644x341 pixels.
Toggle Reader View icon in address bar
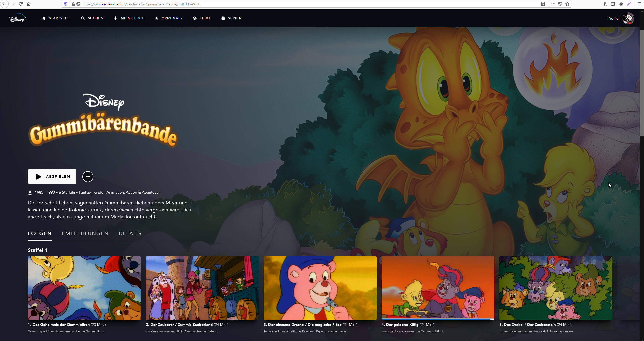543,4
